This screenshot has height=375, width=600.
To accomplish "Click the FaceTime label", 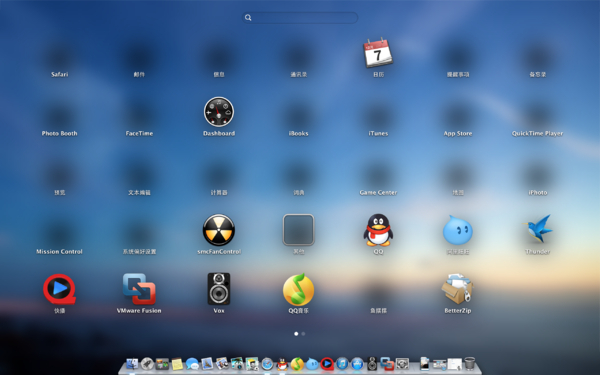I will click(139, 133).
